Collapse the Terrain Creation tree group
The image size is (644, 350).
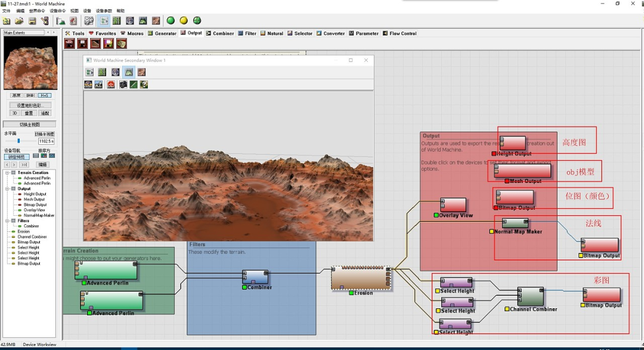point(7,172)
